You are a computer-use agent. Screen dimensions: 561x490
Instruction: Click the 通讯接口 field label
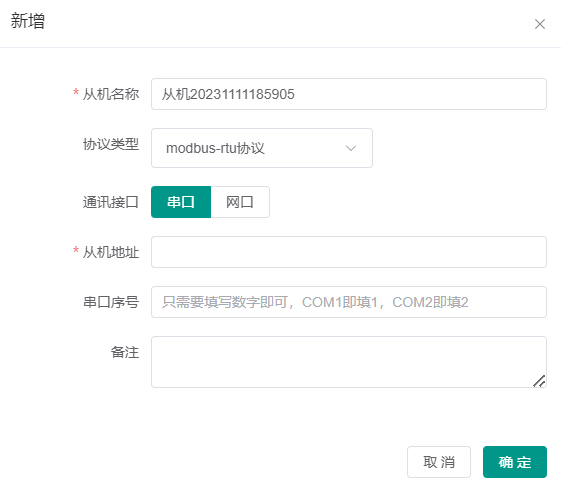pos(111,202)
